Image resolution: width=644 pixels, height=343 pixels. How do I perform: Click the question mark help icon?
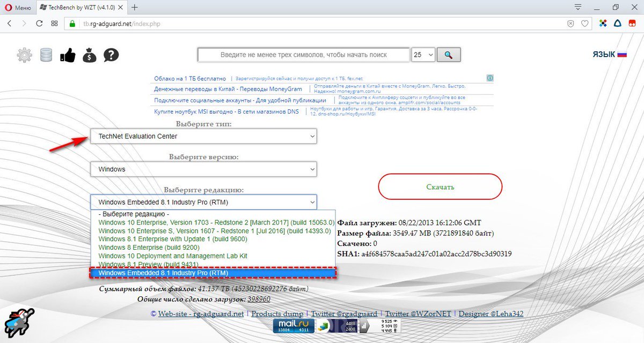click(111, 55)
